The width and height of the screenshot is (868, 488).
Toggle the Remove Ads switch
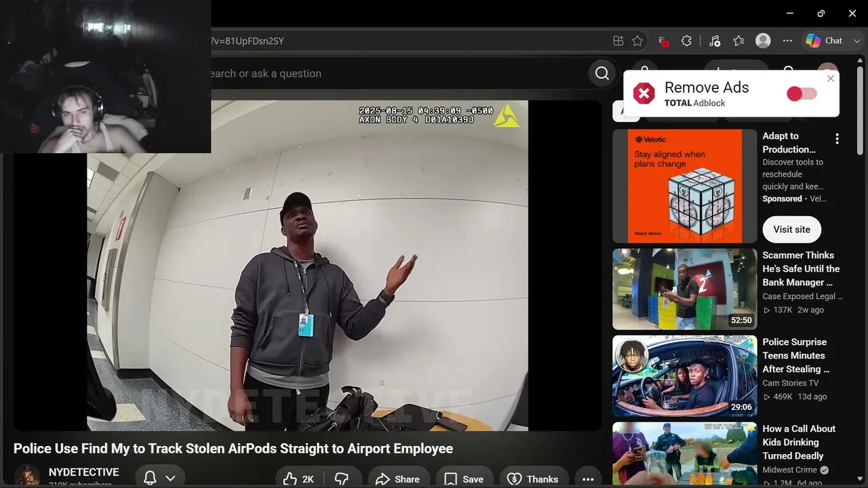[x=802, y=94]
